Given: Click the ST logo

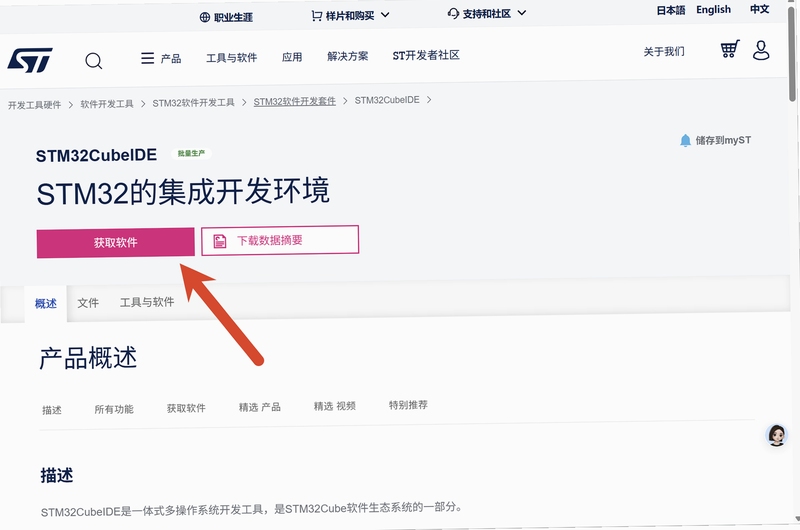Looking at the screenshot, I should point(30,61).
